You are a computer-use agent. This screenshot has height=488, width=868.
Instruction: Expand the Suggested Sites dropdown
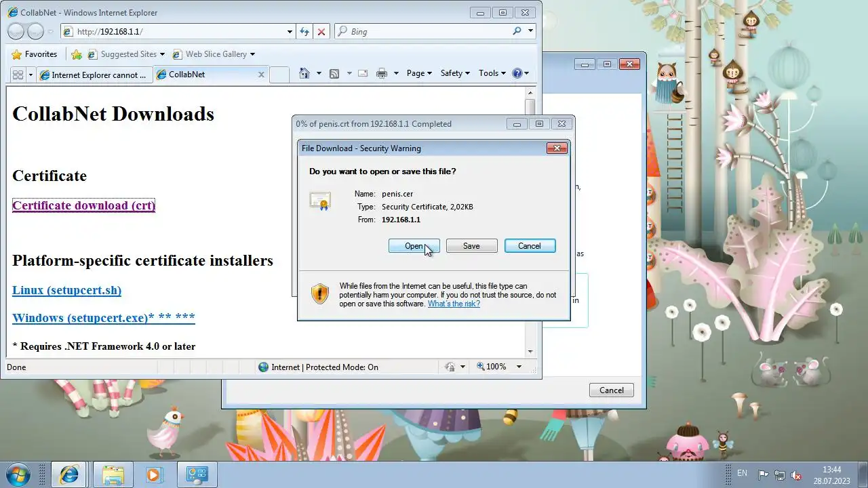(161, 54)
